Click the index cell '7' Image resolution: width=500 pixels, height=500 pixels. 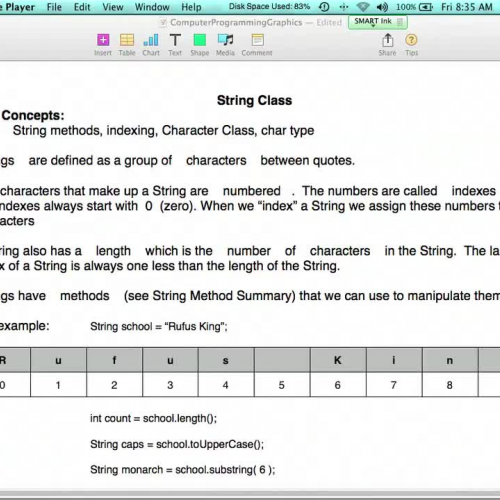[394, 385]
